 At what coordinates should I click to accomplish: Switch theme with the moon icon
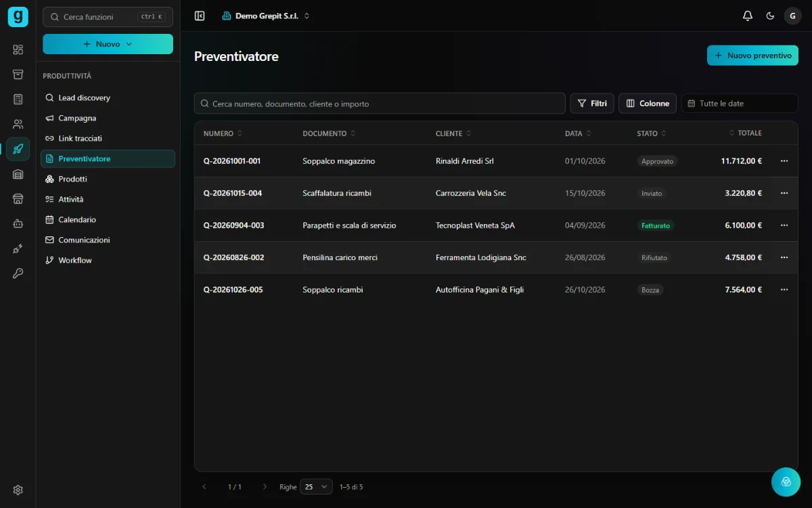[770, 16]
